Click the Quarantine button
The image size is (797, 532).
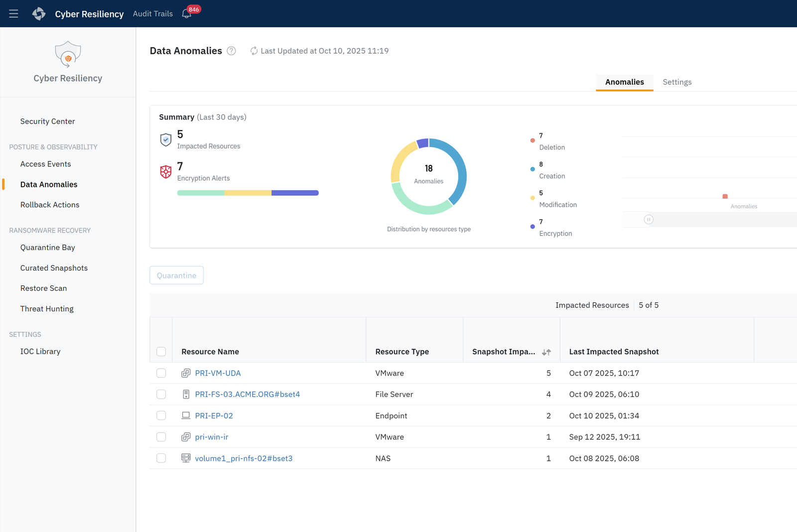[176, 275]
